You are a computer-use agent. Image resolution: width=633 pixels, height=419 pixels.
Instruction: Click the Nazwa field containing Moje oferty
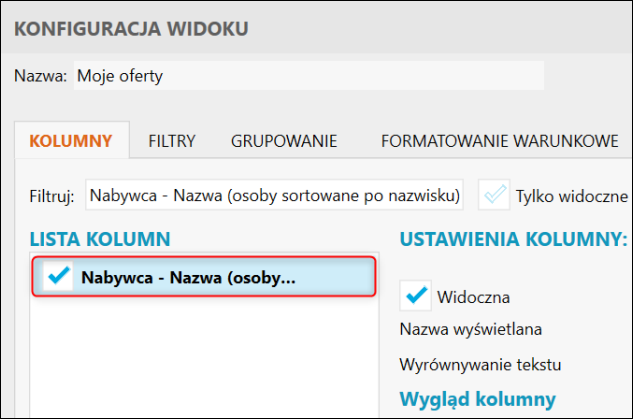tap(309, 75)
